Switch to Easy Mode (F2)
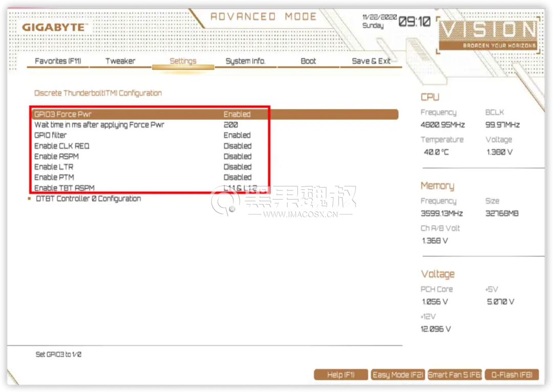553x392 pixels. pyautogui.click(x=398, y=375)
